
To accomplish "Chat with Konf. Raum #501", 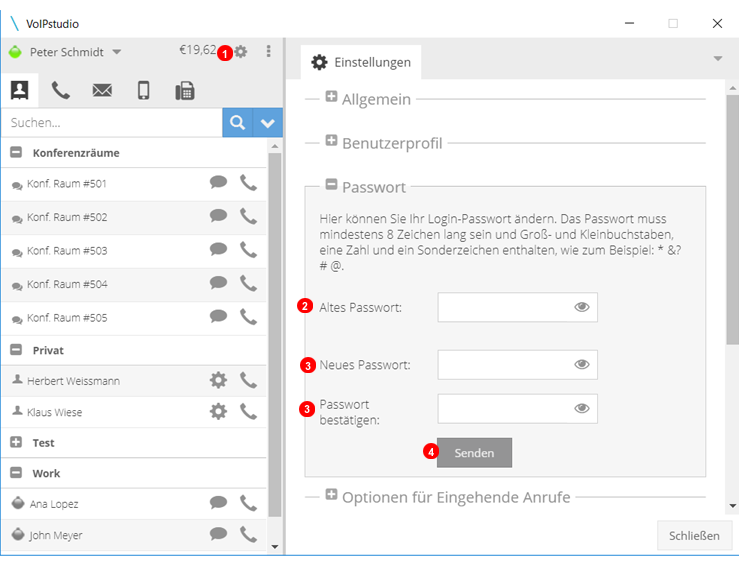I will coord(218,182).
